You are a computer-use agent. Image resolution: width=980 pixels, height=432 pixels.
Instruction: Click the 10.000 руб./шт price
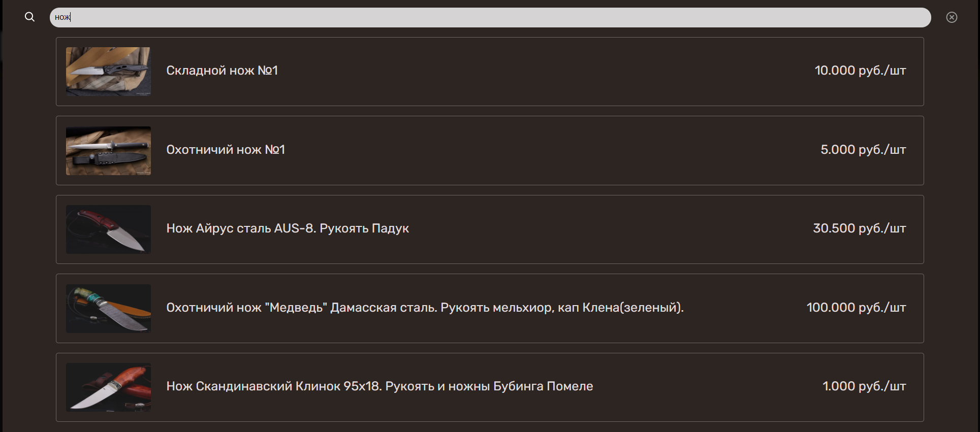[x=860, y=71]
